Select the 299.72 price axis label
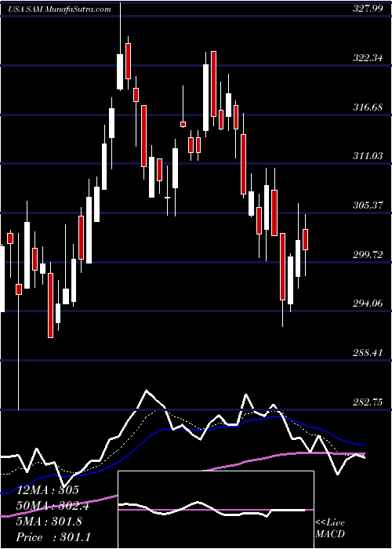392x549 pixels. 368,254
